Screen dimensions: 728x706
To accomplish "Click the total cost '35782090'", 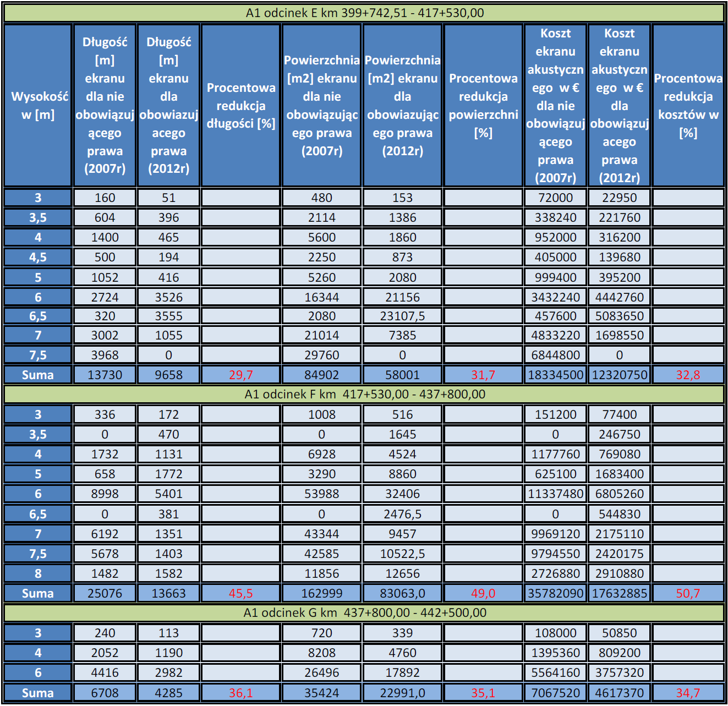I will [x=555, y=593].
